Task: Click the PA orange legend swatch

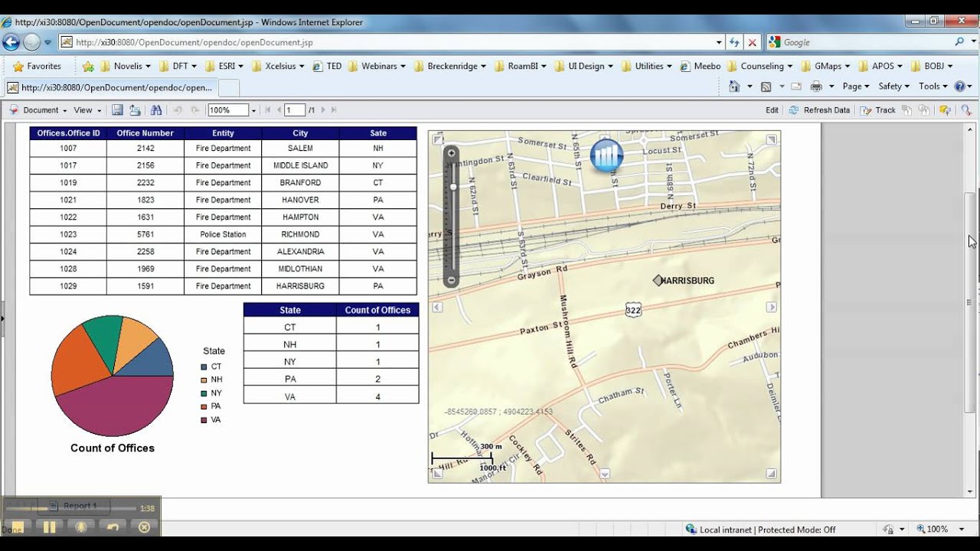Action: 204,406
